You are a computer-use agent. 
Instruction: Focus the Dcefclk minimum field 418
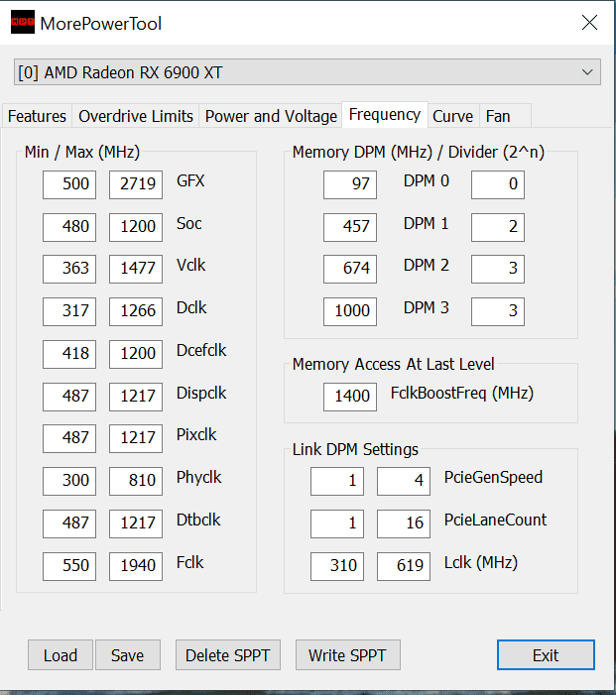[x=69, y=354]
